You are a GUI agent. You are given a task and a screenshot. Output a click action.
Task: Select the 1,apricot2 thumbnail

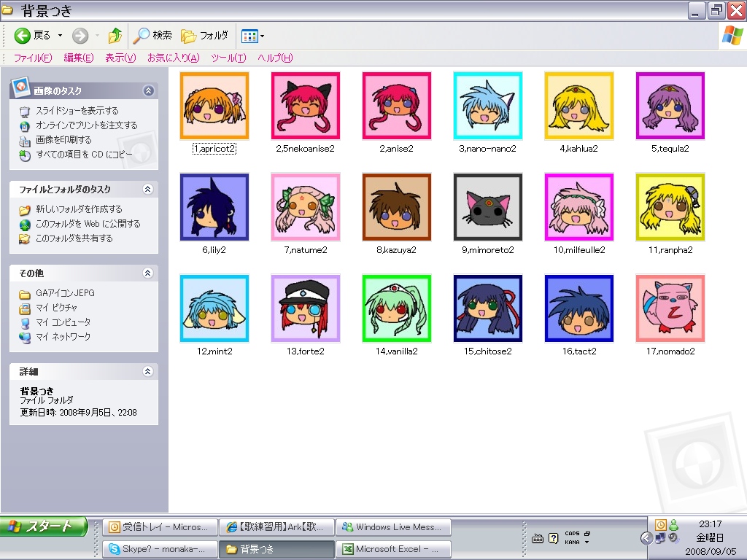click(214, 106)
